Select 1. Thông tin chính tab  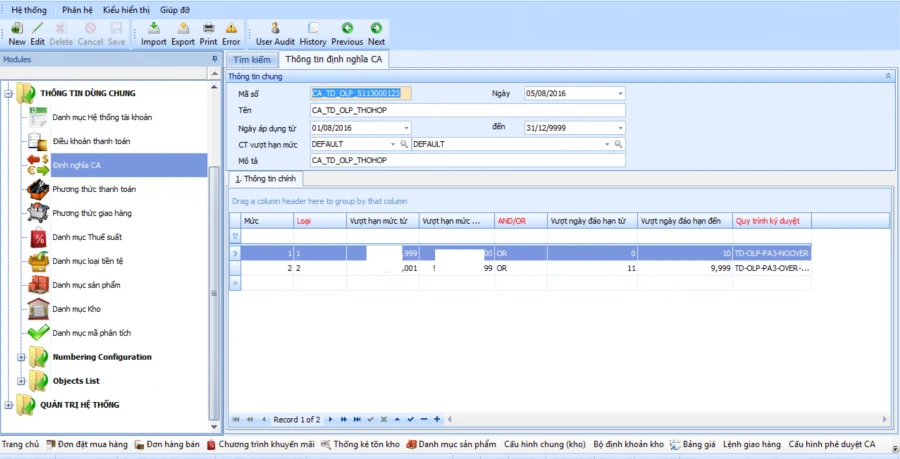point(266,179)
